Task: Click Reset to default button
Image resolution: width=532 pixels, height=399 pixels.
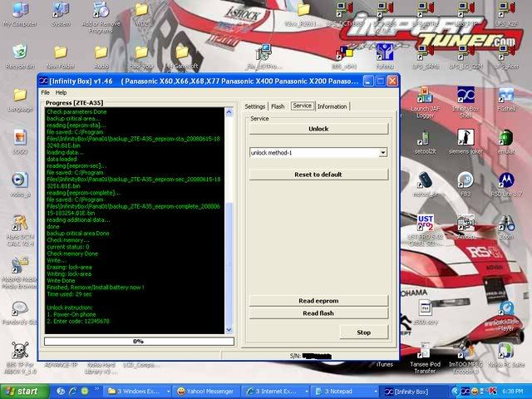Action: pos(318,175)
